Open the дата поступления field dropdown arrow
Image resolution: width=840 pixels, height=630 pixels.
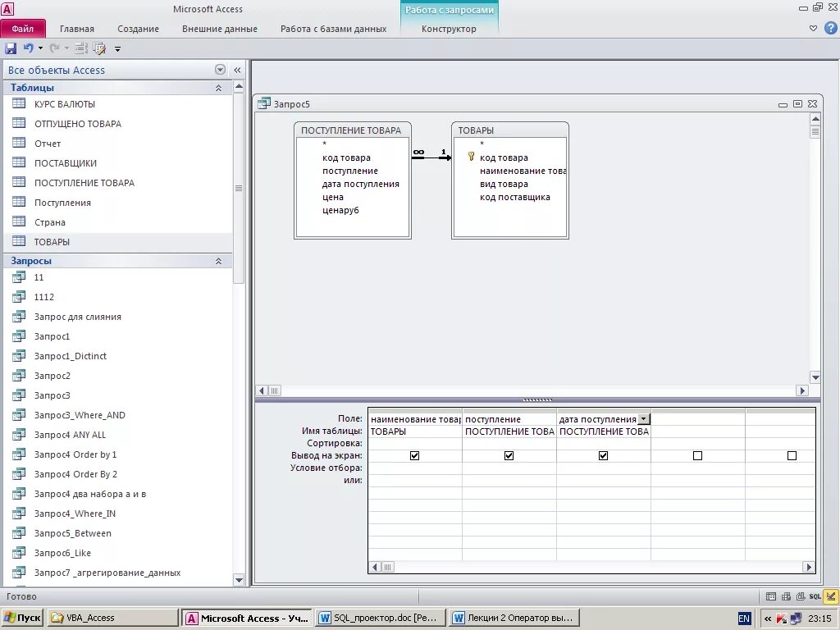click(x=644, y=419)
